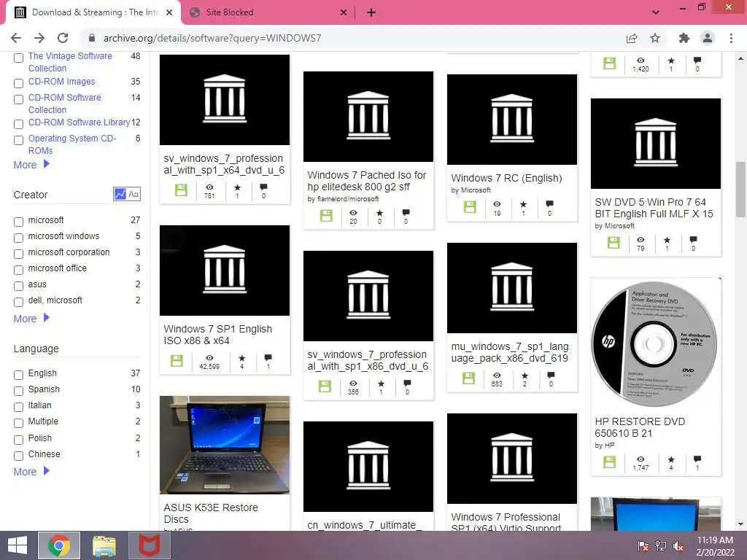The image size is (747, 560).
Task: Check the asus creator filter
Action: click(18, 286)
